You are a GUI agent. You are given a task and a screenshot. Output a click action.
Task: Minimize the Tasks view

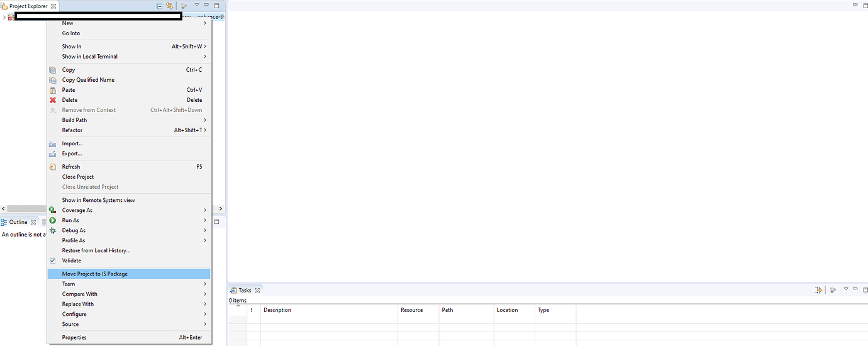tap(856, 289)
